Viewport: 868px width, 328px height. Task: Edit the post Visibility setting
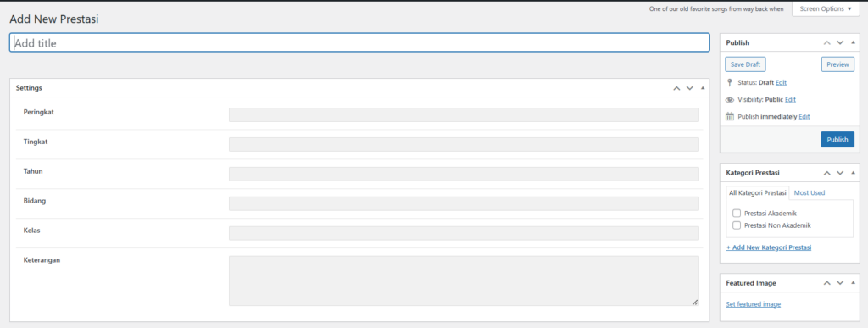[x=790, y=99]
